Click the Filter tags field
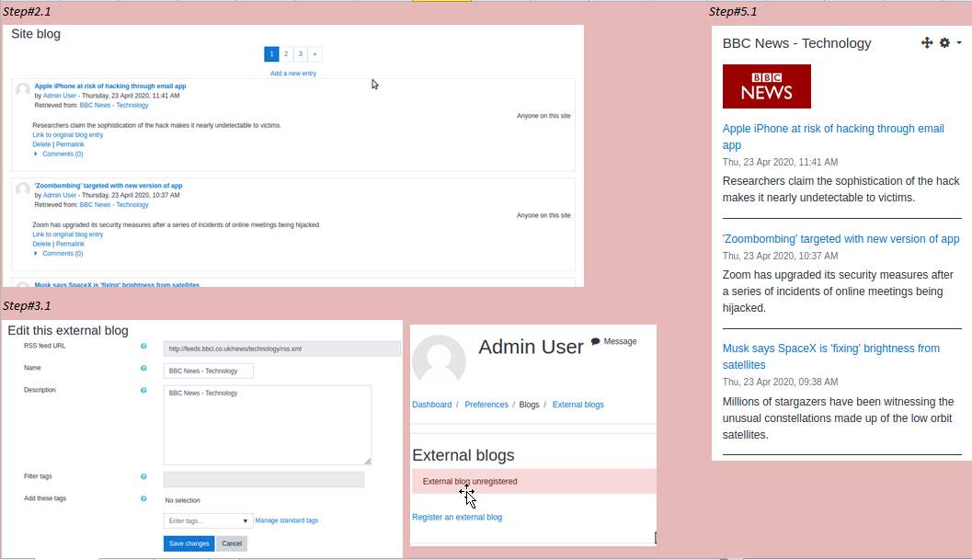972x560 pixels. click(x=263, y=479)
